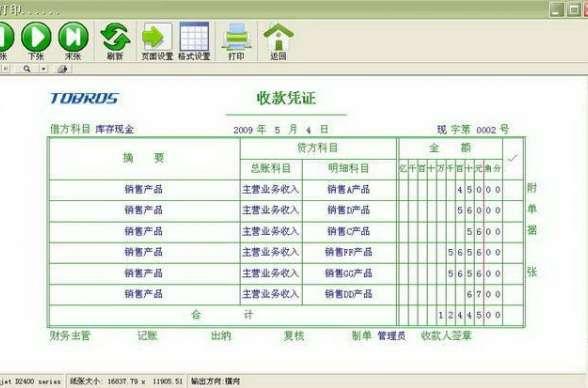Image resolution: width=588 pixels, height=388 pixels.
Task: Click the 出纳 signature label
Action: pyautogui.click(x=221, y=336)
